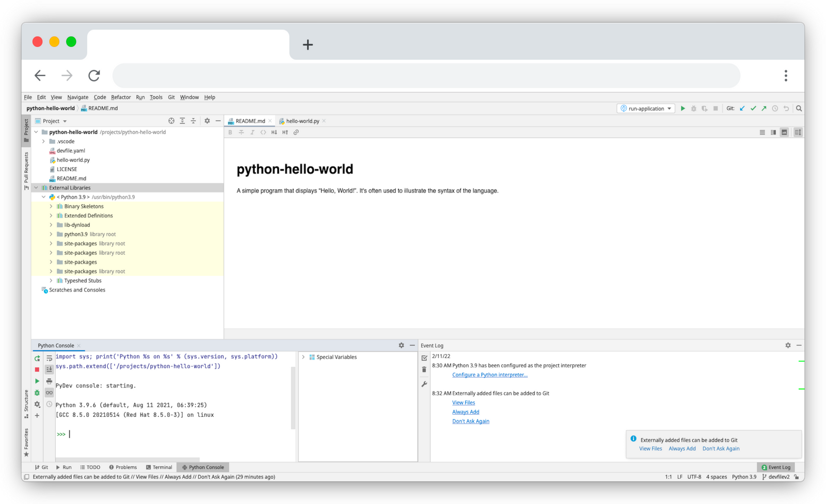This screenshot has width=826, height=504.
Task: Toggle soft-wrap in the Python Console
Action: [49, 357]
